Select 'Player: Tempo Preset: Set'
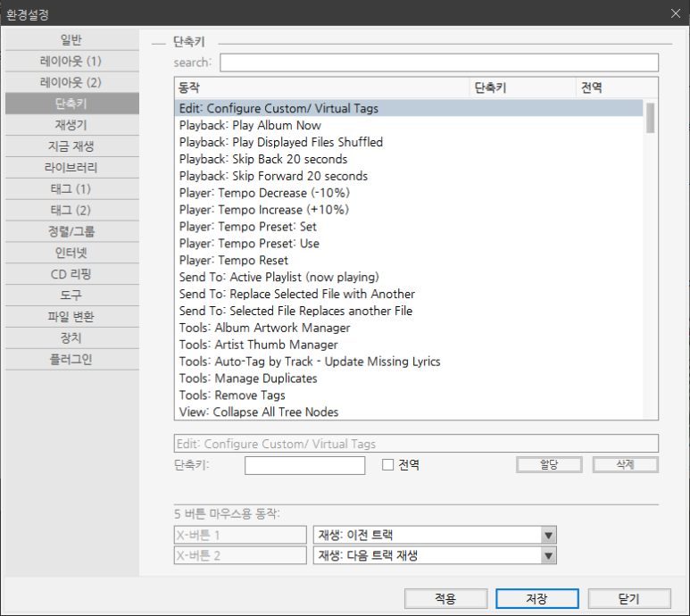 (409, 227)
